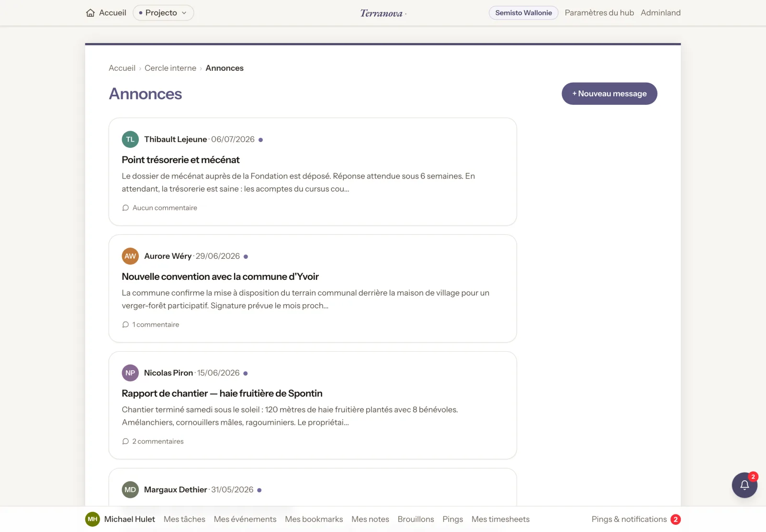The image size is (766, 532).
Task: Click the unread dot beside 06/07/2026
Action: point(260,140)
